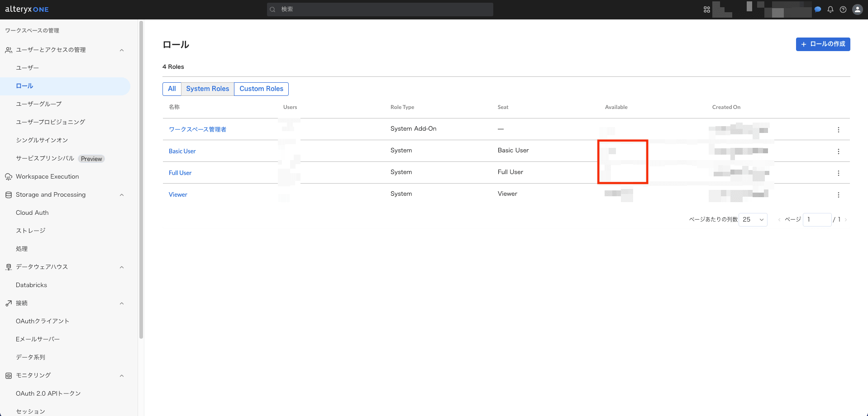Open the Full User role link
Screen dimensions: 868x416
180,173
